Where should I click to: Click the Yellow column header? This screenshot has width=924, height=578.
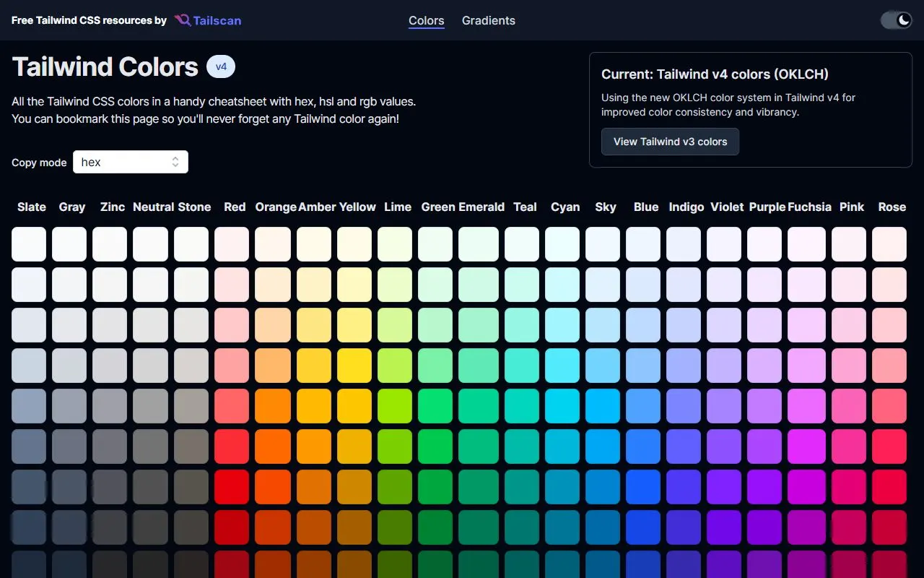point(357,207)
